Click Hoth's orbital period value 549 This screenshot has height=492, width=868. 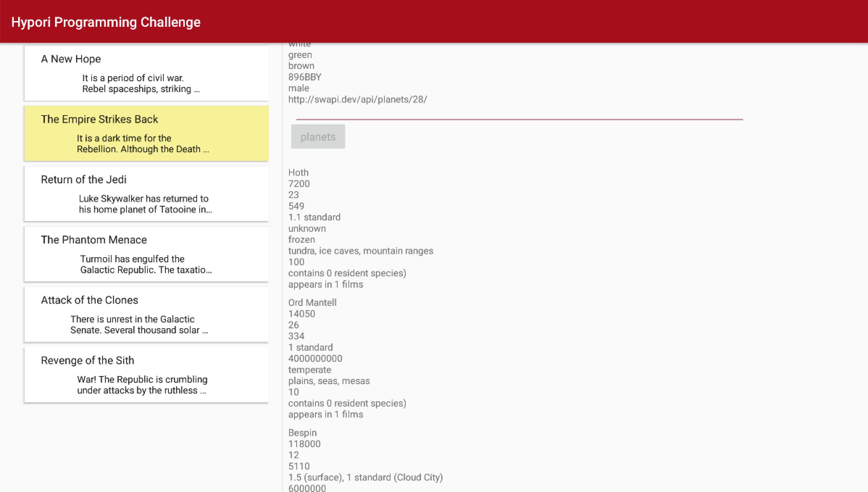click(x=296, y=206)
